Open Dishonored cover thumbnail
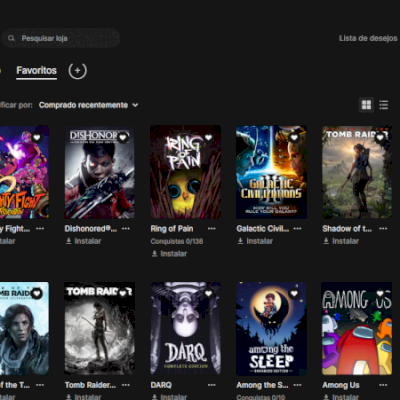400x400 pixels. click(99, 172)
